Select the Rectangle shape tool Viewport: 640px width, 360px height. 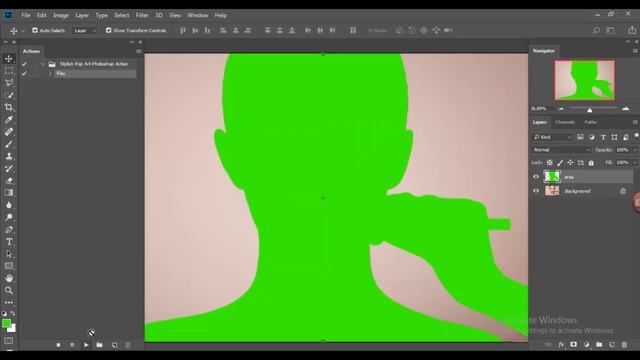[x=9, y=266]
